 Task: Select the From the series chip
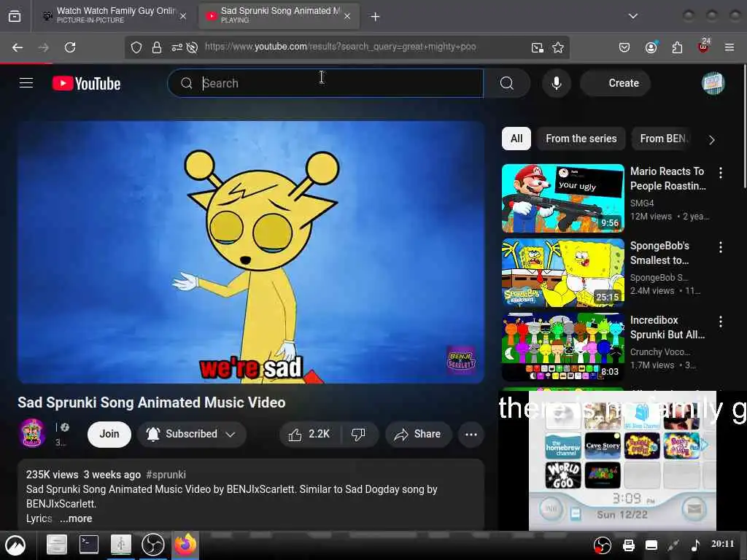tap(581, 139)
